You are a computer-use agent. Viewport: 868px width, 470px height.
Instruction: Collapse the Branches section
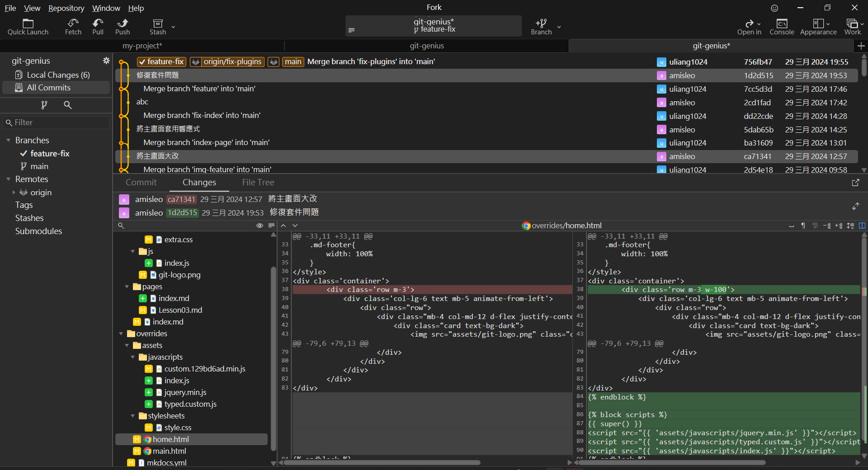click(8, 141)
